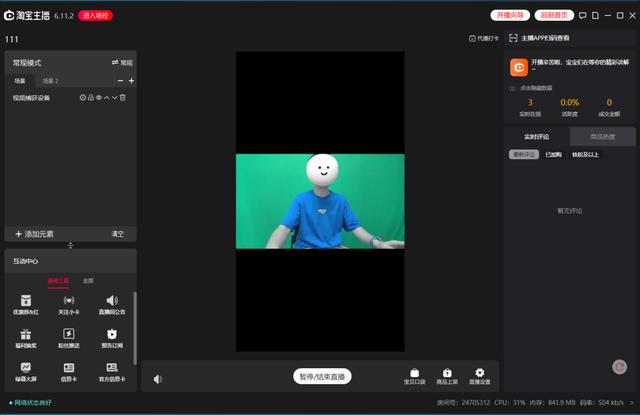
Task: Click the 商品上架 product listing icon
Action: (x=447, y=376)
